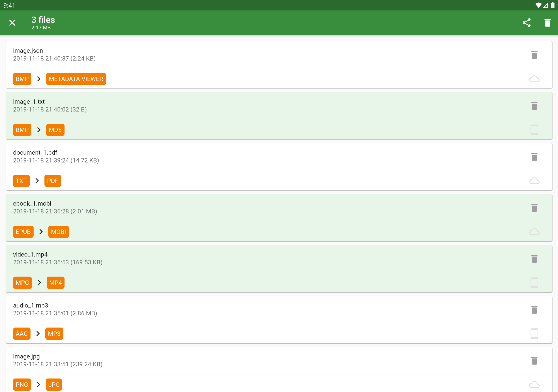Click arrow between BMP and METADATA VIEWER
Screen dimensions: 558x392
39,79
